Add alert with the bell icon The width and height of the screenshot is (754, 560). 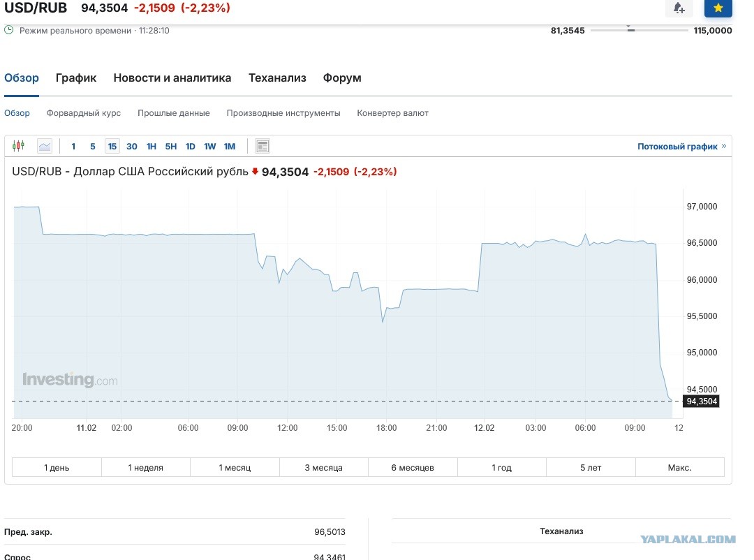pos(679,8)
